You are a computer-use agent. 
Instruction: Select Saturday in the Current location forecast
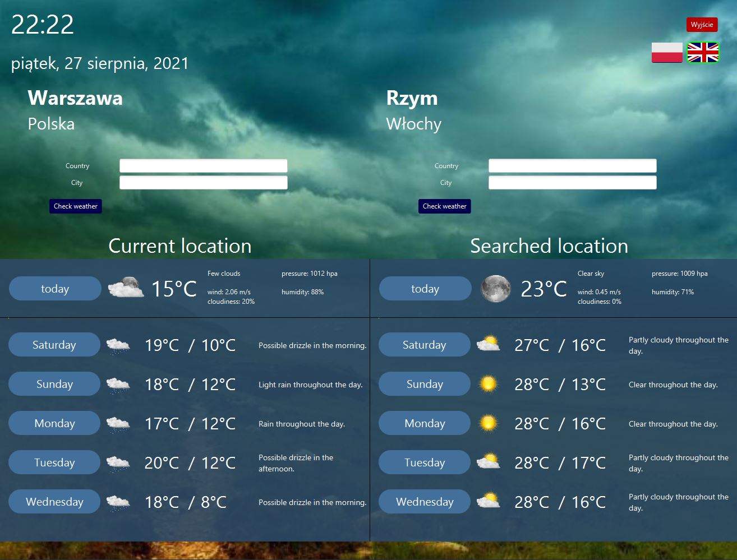coord(54,344)
